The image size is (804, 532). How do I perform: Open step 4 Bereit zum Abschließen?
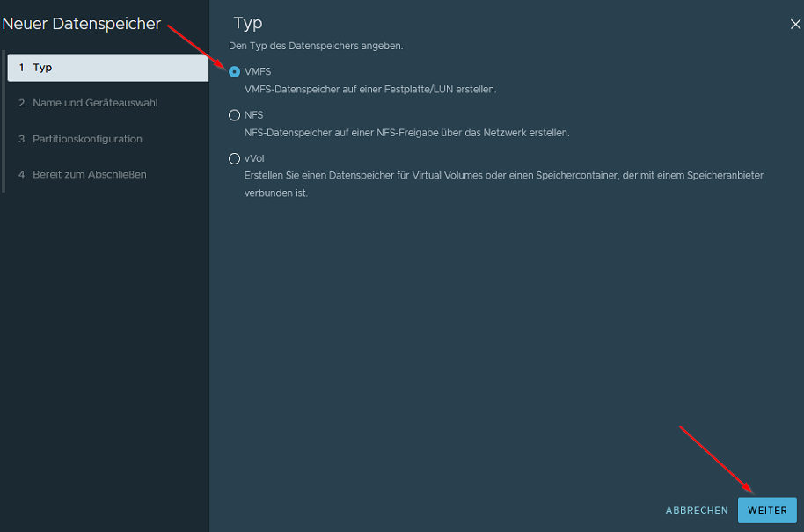click(x=89, y=174)
